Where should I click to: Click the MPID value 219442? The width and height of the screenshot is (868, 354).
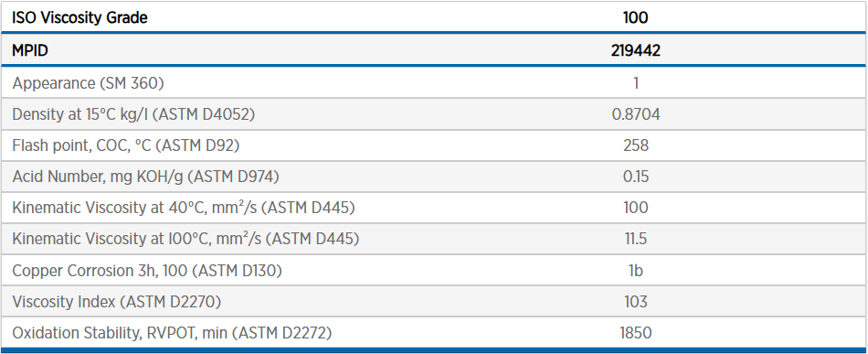[x=636, y=51]
